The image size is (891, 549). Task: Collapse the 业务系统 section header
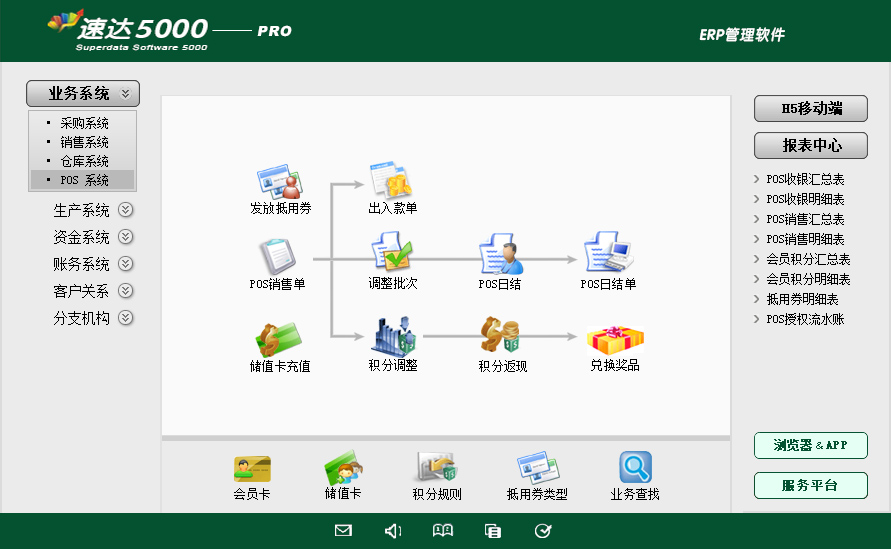(83, 93)
